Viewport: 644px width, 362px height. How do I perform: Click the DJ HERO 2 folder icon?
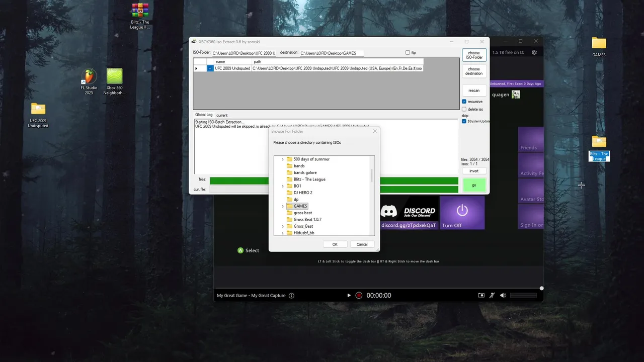click(x=289, y=193)
